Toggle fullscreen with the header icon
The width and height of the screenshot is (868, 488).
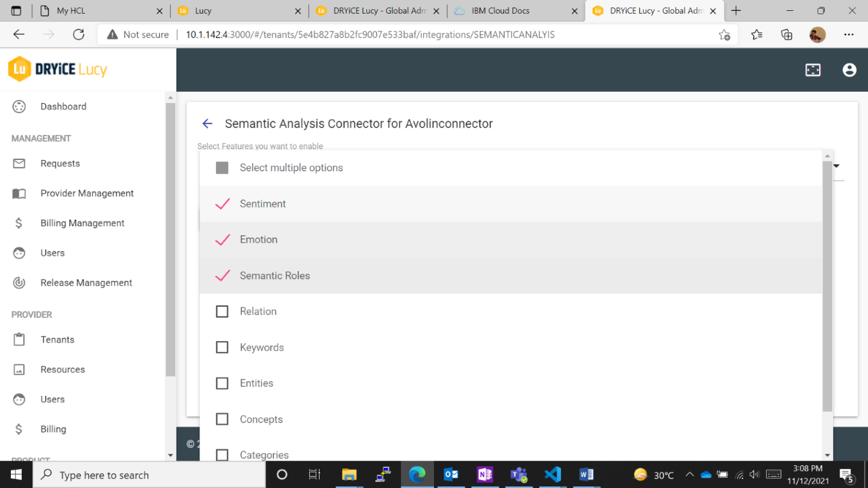click(x=813, y=69)
